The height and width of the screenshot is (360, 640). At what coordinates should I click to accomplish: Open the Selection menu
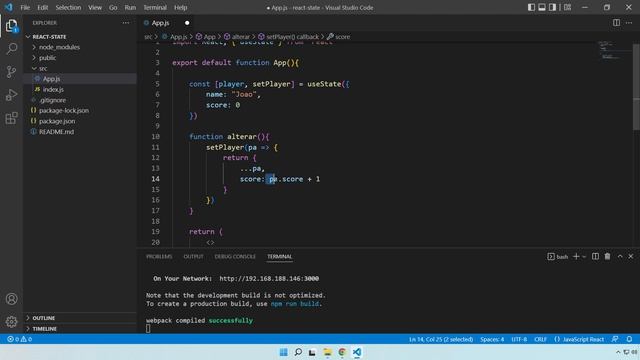68,7
